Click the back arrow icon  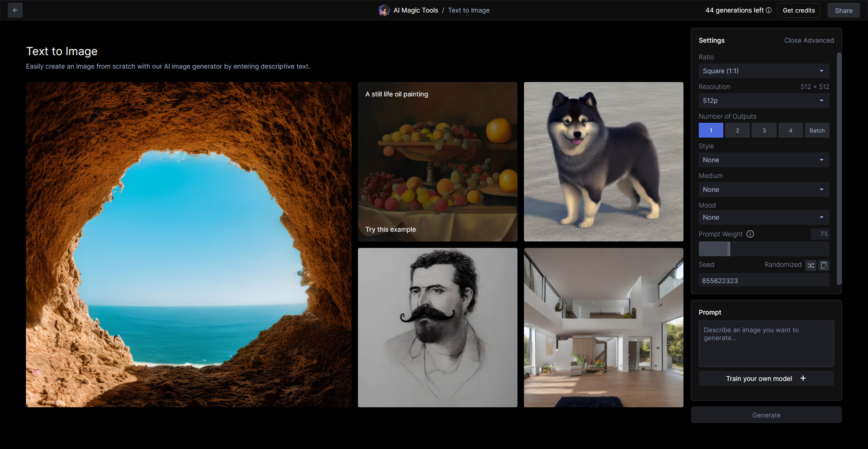tap(15, 10)
